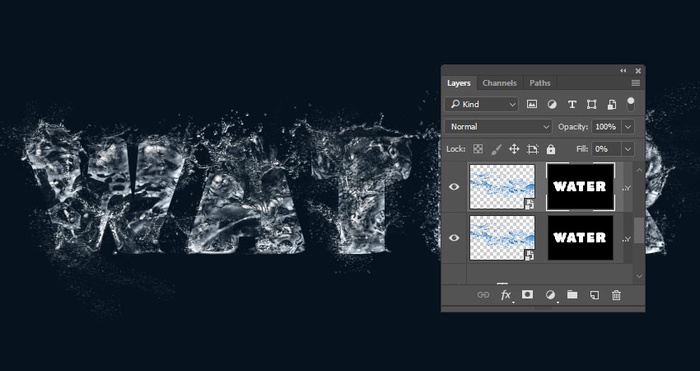Screen dimensions: 700x371
Task: Click the lock position move icon
Action: click(x=514, y=149)
